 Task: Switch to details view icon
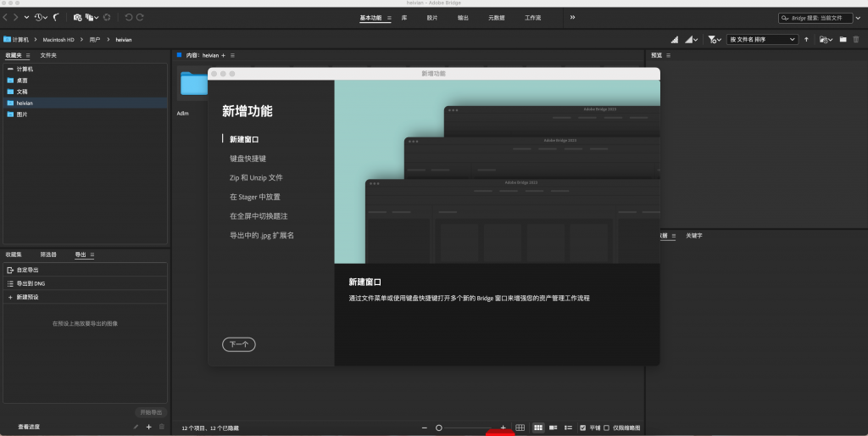[553, 428]
